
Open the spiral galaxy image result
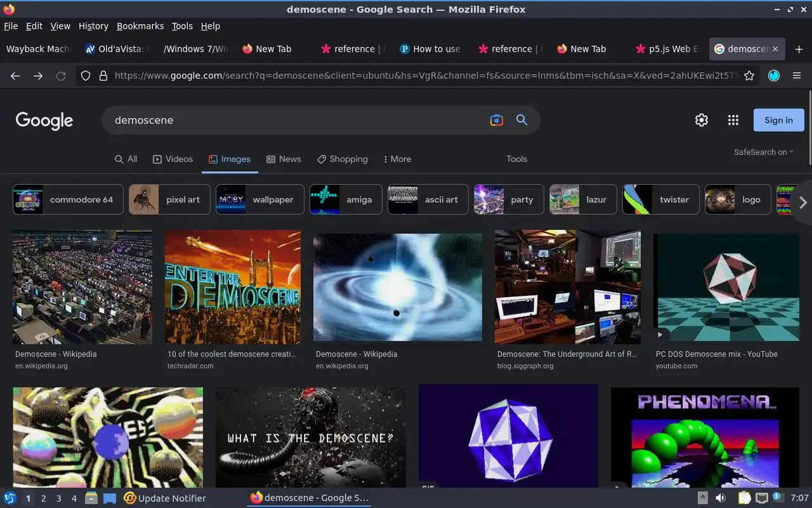398,287
